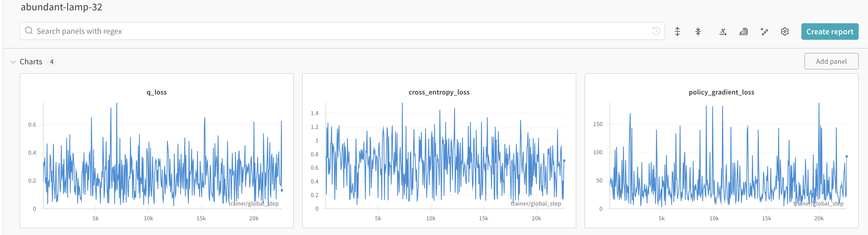868x235 pixels.
Task: Collapse the Charts section chevron
Action: click(13, 62)
